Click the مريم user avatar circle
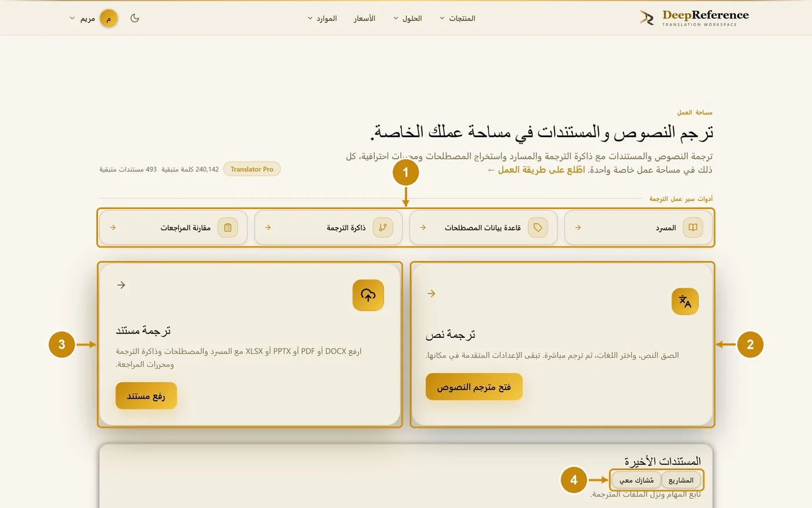 108,19
